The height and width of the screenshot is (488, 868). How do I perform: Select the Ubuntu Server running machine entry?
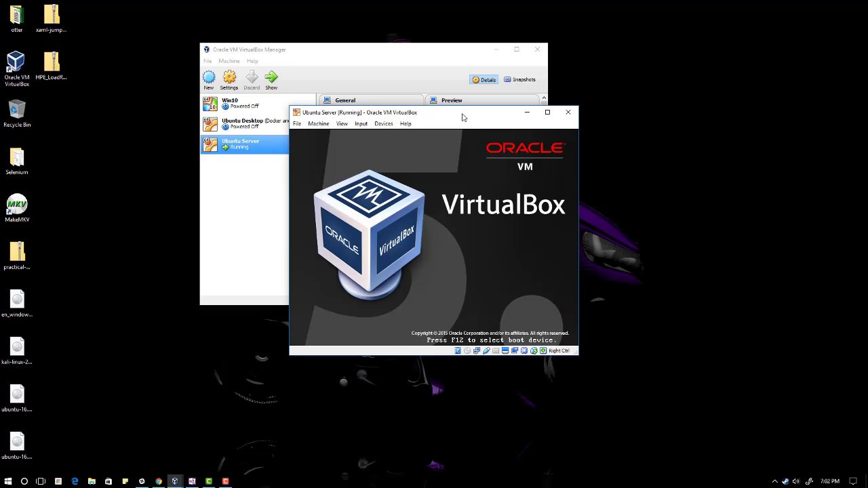[245, 144]
